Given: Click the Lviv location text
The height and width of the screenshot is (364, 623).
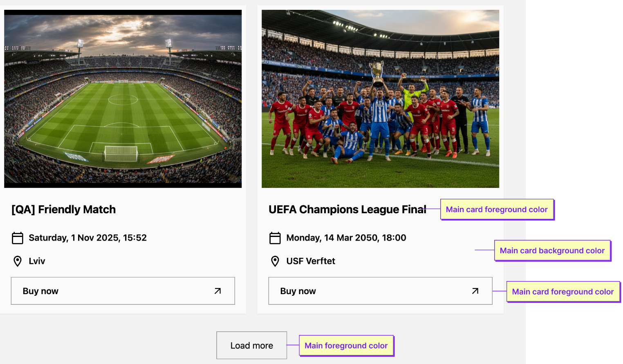Looking at the screenshot, I should tap(37, 261).
